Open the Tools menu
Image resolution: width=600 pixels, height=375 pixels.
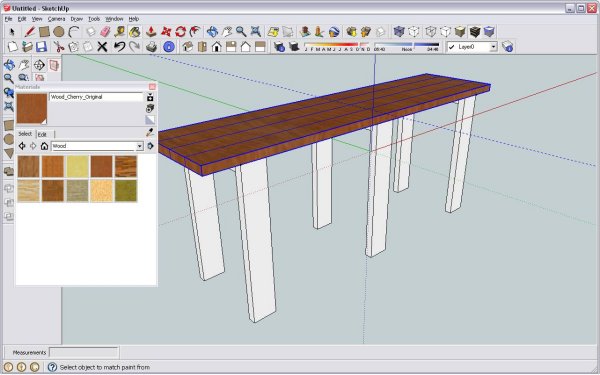(94, 19)
